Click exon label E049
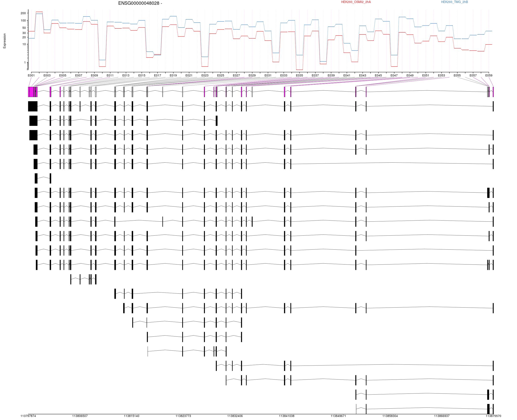The width and height of the screenshot is (517, 420). click(410, 75)
